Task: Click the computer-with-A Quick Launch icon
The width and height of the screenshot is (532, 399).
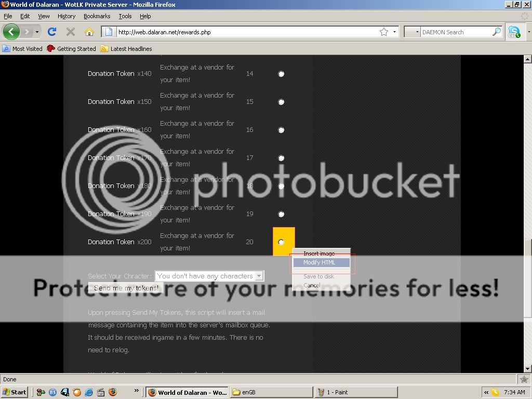Action: click(x=65, y=392)
